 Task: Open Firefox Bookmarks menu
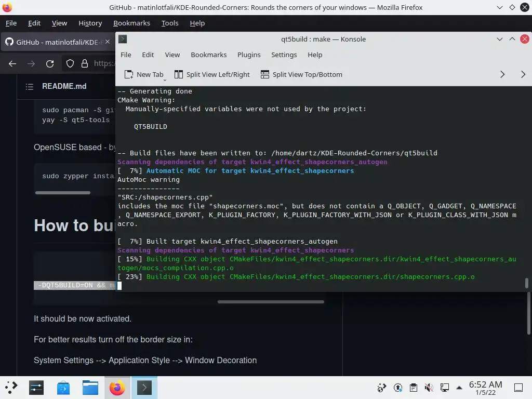(131, 23)
